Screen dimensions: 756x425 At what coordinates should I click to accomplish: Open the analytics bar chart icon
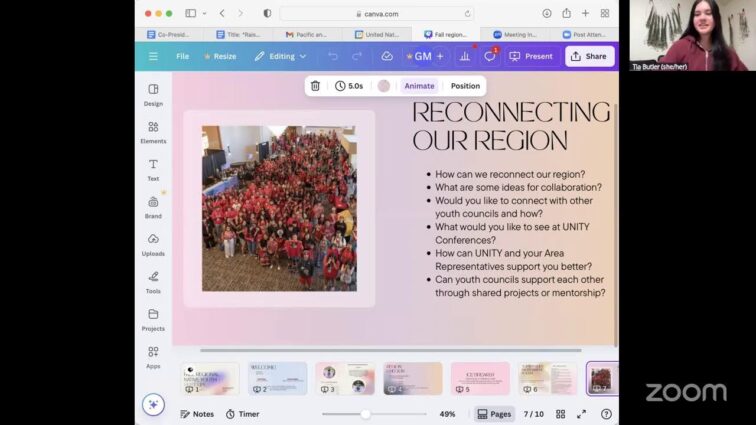click(465, 56)
